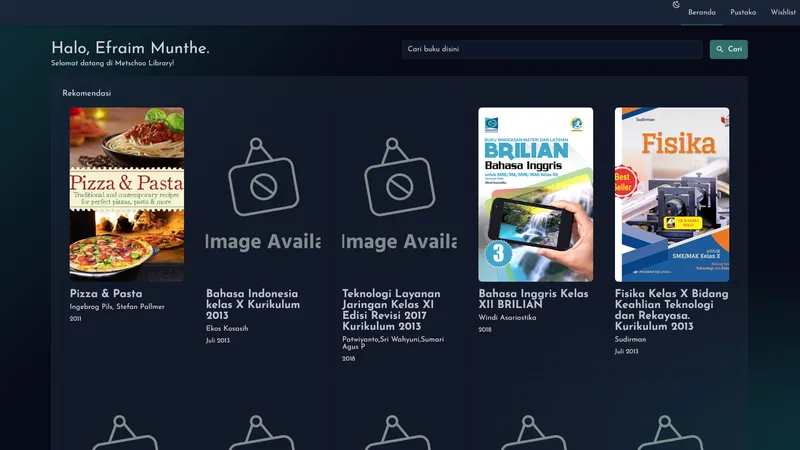This screenshot has width=800, height=450.
Task: Click the magnifier icon in Cari button
Action: [719, 49]
